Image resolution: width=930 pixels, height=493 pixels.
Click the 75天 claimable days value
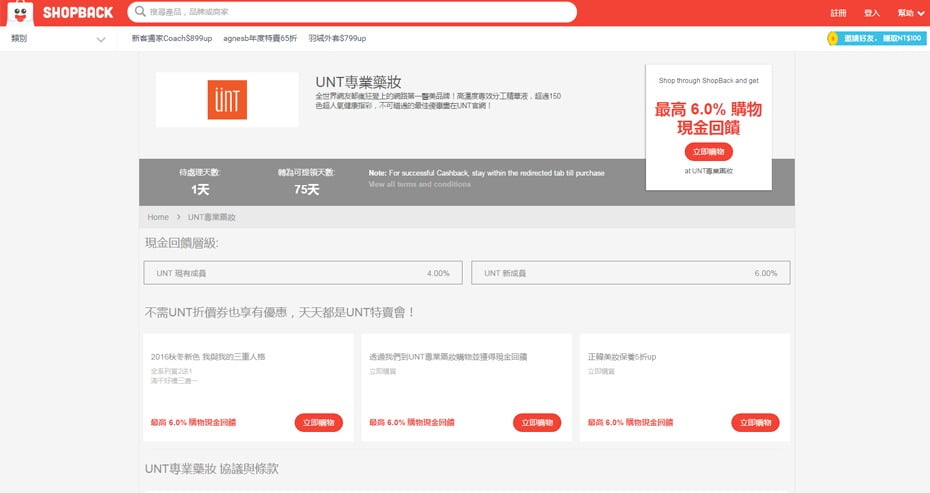pos(306,189)
